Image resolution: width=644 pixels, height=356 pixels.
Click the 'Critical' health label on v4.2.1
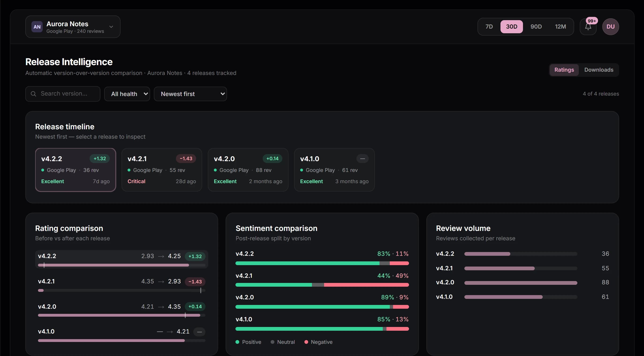(x=136, y=182)
